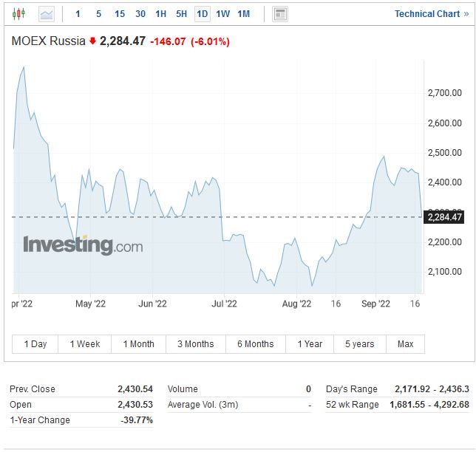Open the news overlay icon in toolbar
The height and width of the screenshot is (452, 476).
pyautogui.click(x=280, y=14)
